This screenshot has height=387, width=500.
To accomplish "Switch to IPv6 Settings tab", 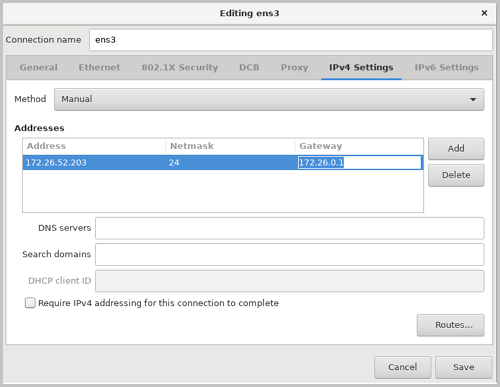I will [x=446, y=68].
